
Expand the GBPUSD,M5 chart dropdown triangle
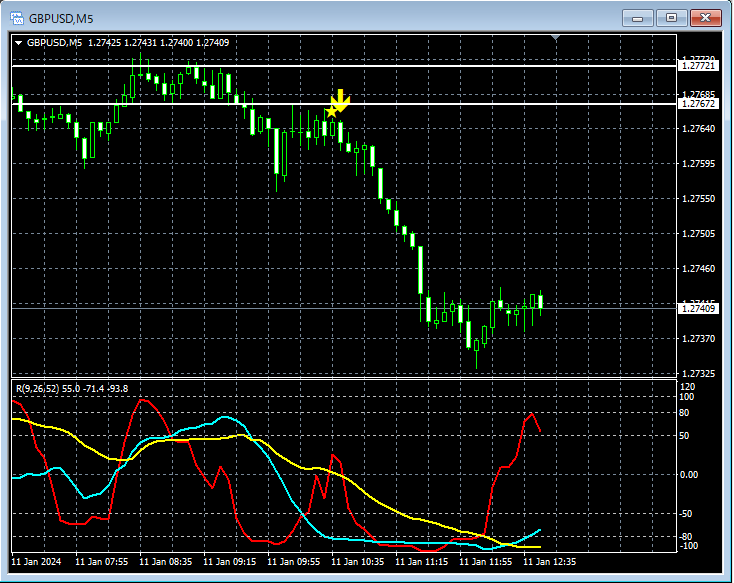18,43
